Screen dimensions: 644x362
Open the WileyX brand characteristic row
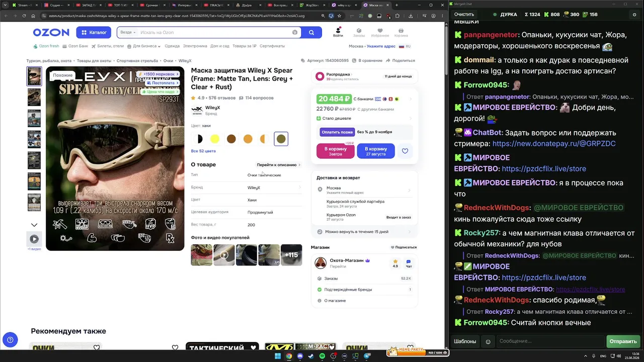pyautogui.click(x=247, y=188)
